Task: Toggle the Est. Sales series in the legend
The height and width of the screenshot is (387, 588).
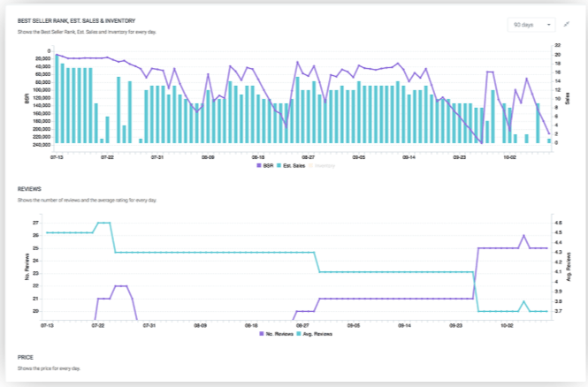Action: tap(291, 165)
